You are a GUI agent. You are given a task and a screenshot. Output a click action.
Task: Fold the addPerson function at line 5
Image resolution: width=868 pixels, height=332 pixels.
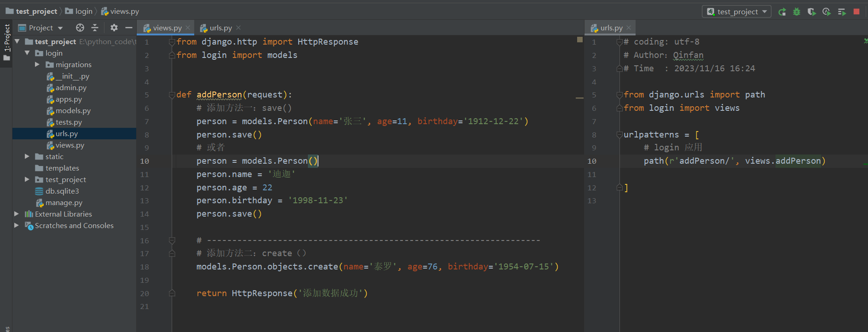(172, 95)
